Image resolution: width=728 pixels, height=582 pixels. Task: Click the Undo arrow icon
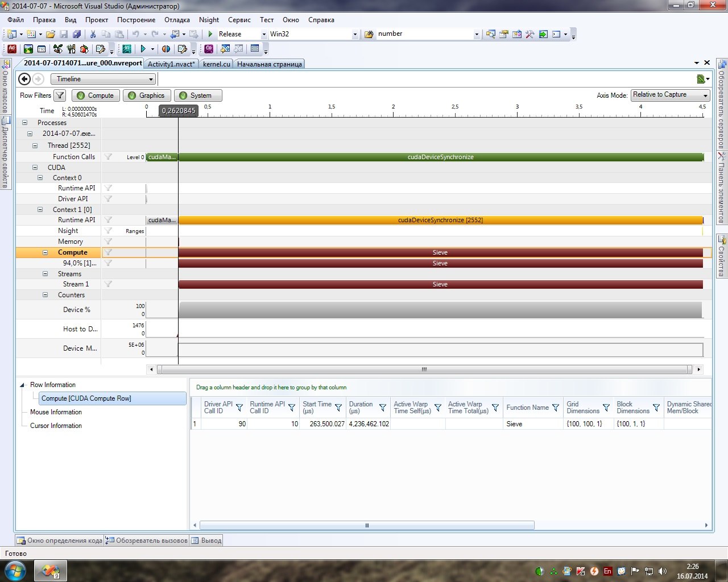click(136, 34)
